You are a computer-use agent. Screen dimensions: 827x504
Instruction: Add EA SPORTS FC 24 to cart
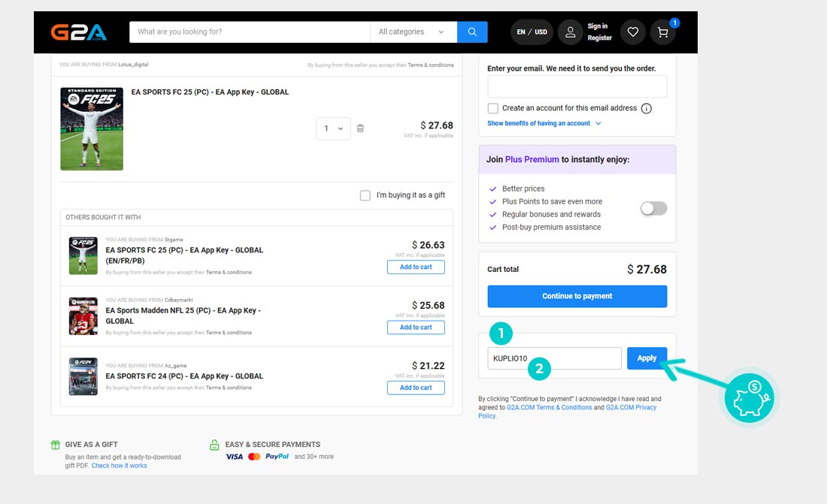tap(416, 388)
